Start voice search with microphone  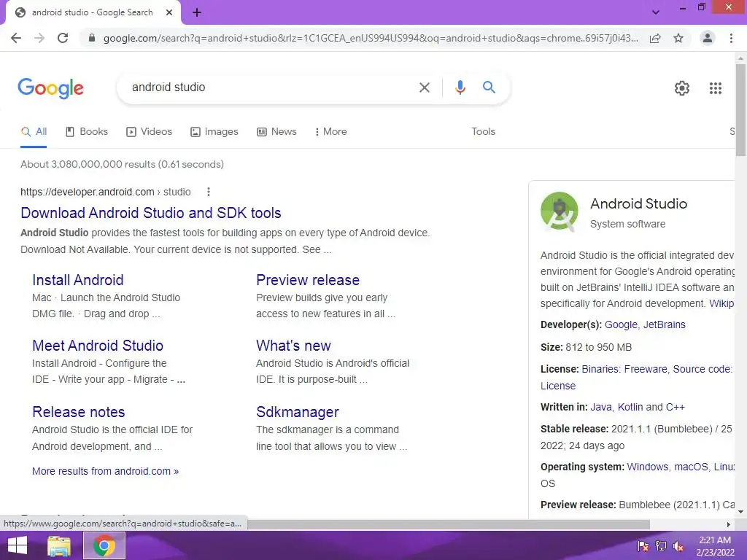coord(460,87)
